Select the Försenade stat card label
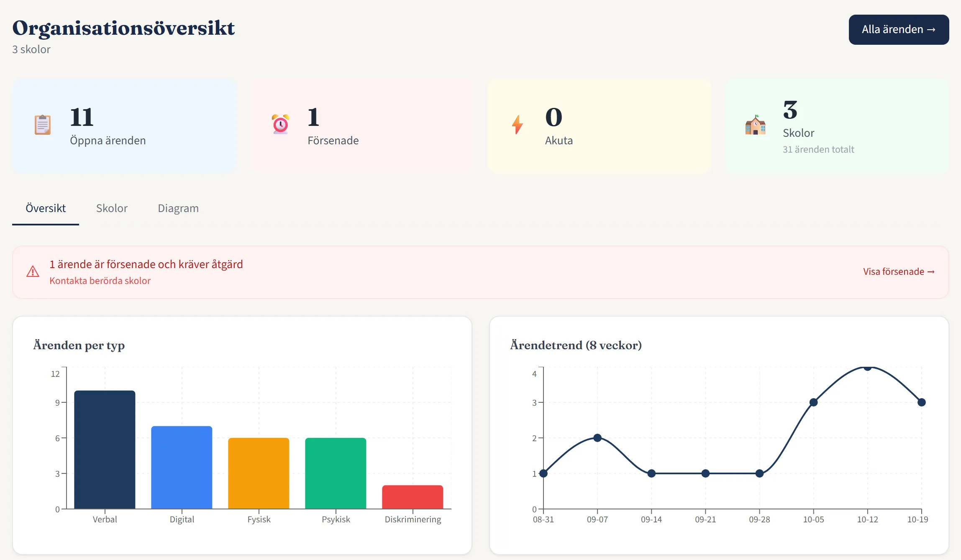Screen dimensions: 961x560 [x=333, y=141]
